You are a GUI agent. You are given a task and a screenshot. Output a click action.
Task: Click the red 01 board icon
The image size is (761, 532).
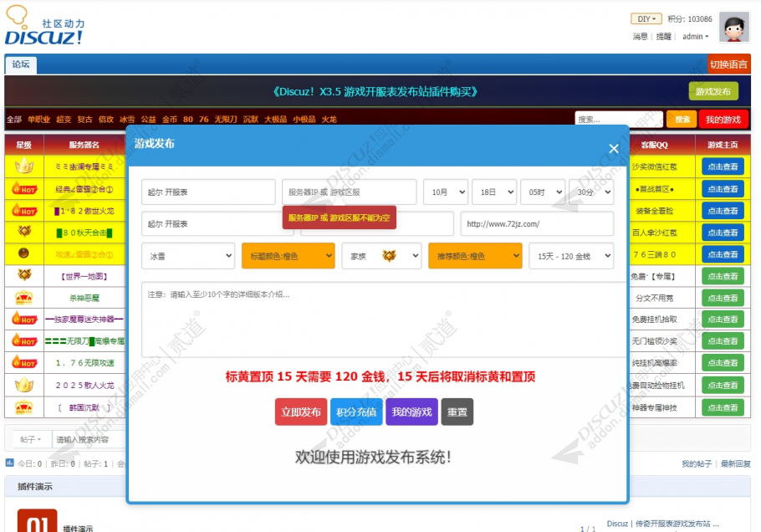tap(37, 521)
